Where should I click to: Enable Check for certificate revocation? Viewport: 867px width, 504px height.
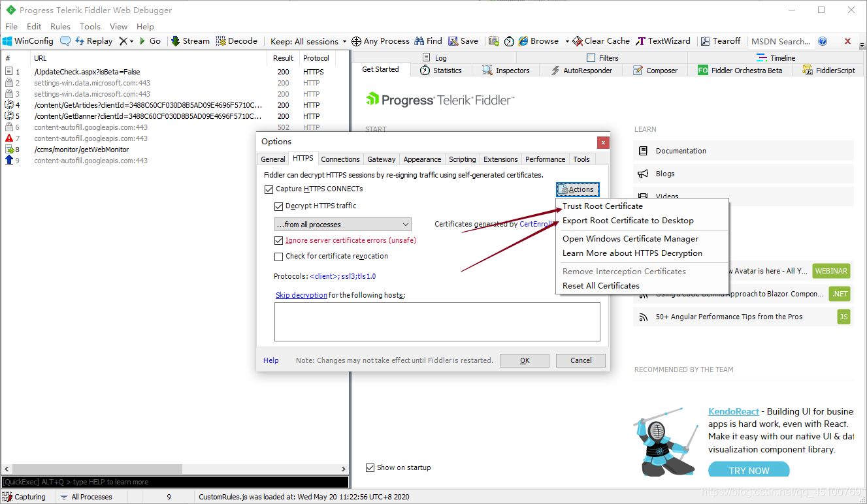point(279,257)
